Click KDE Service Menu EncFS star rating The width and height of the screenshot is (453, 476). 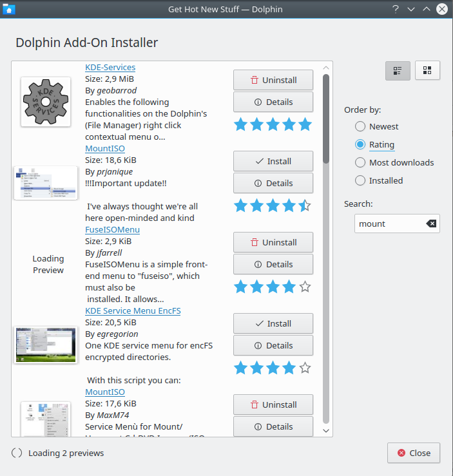(273, 368)
